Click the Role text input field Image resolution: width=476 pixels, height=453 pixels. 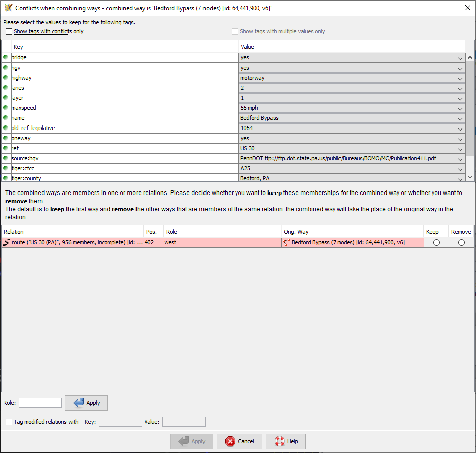click(40, 403)
